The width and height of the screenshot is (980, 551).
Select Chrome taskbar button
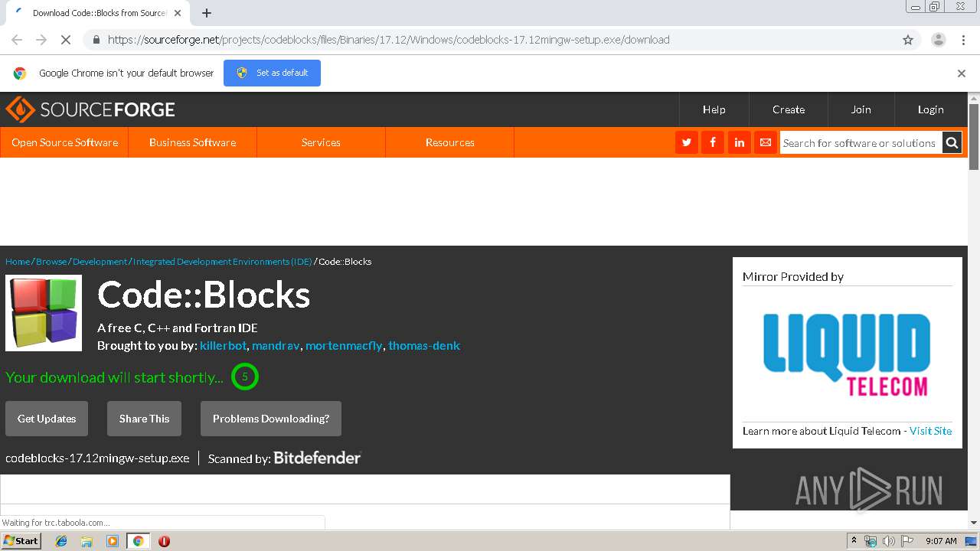pos(138,541)
